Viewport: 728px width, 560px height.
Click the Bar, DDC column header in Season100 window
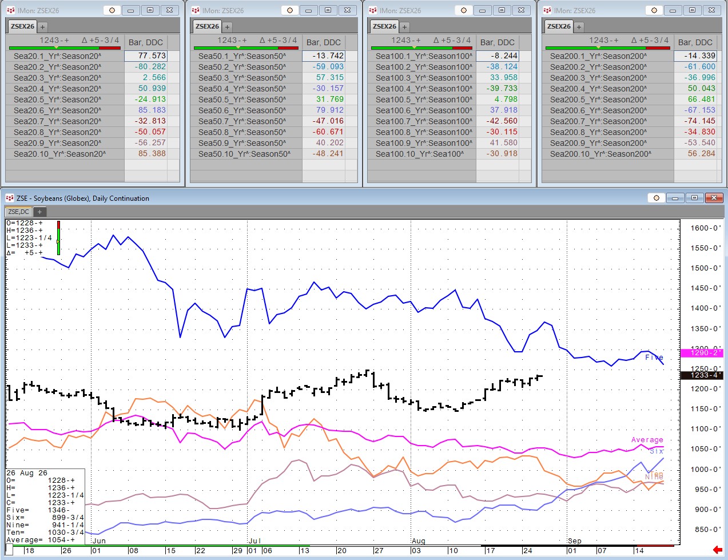coord(498,42)
